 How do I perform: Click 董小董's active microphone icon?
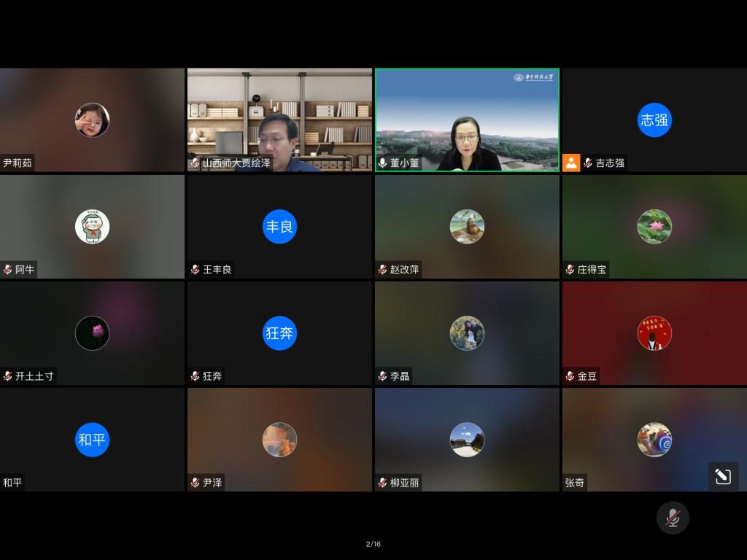[382, 163]
